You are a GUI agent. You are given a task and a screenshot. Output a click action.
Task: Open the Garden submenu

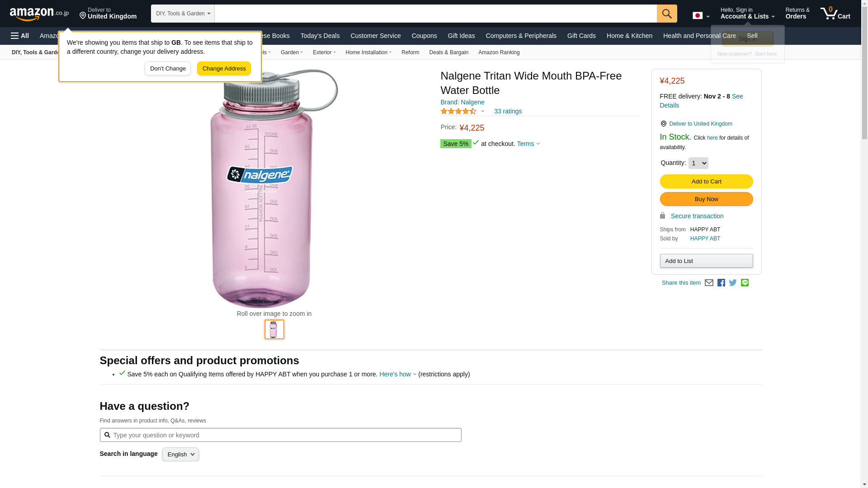(292, 52)
